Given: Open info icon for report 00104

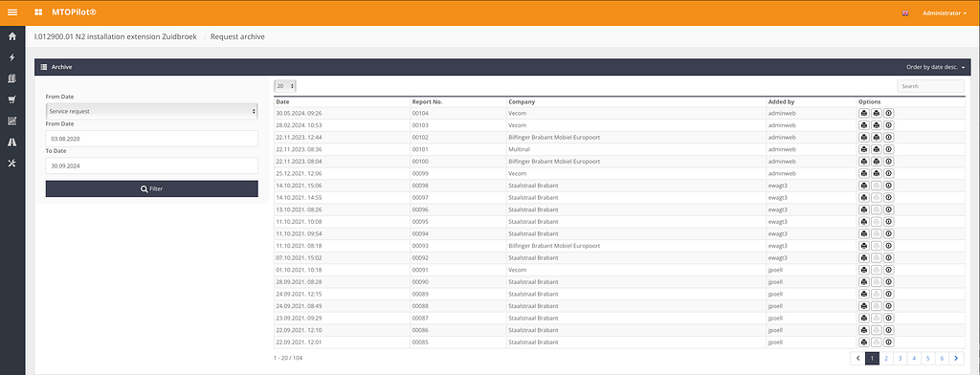Looking at the screenshot, I should [889, 113].
